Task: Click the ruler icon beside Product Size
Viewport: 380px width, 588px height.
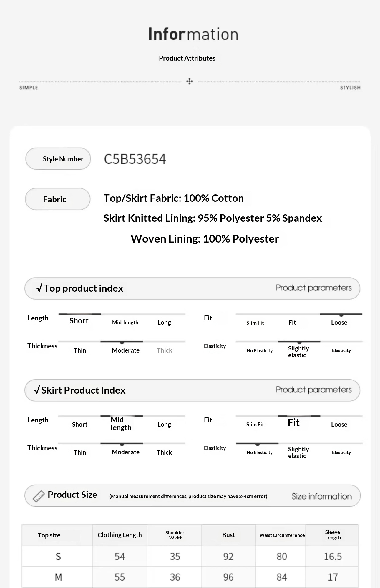Action: pyautogui.click(x=39, y=496)
